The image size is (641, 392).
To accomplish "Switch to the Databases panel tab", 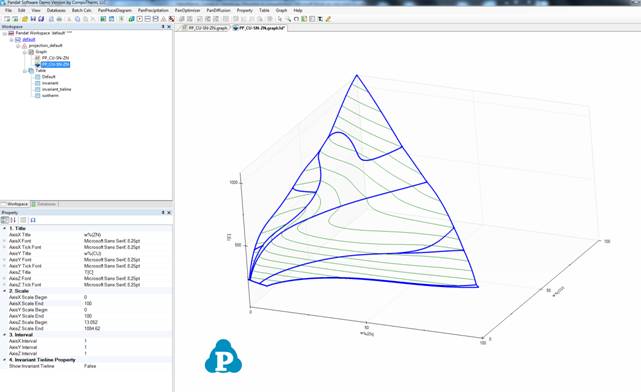I will (44, 204).
